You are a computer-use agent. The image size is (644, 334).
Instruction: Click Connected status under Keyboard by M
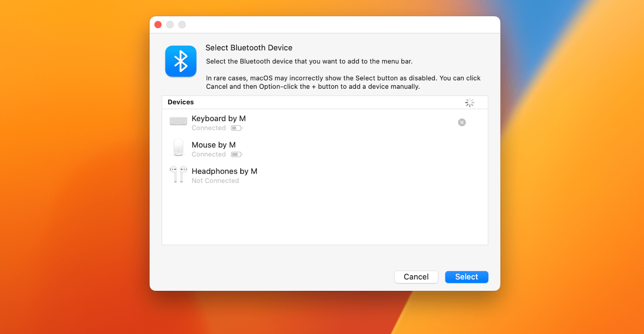tap(208, 128)
